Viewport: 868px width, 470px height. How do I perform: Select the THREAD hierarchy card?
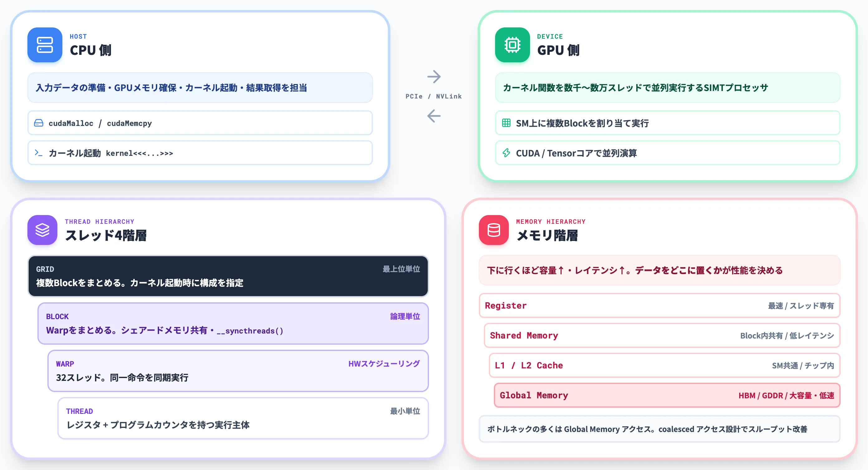(x=243, y=418)
